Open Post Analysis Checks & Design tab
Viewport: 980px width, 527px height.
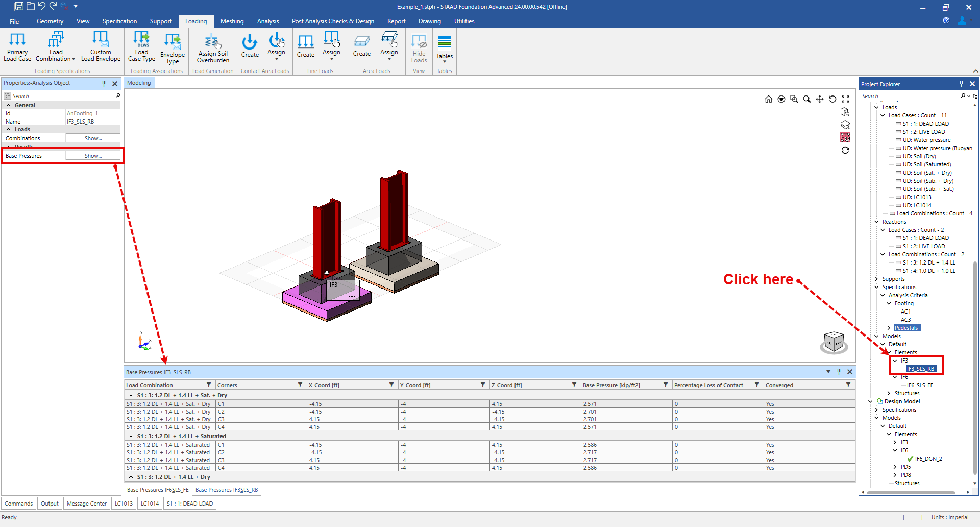point(333,21)
